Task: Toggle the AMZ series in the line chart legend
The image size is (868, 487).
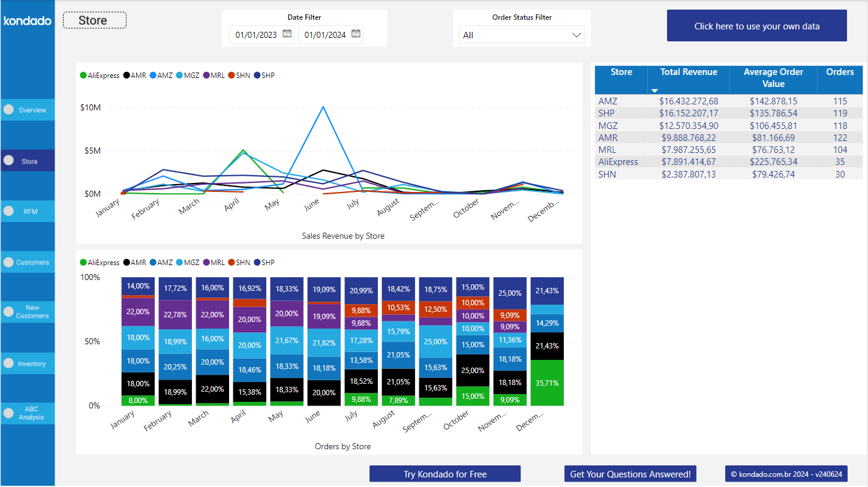Action: tap(161, 75)
